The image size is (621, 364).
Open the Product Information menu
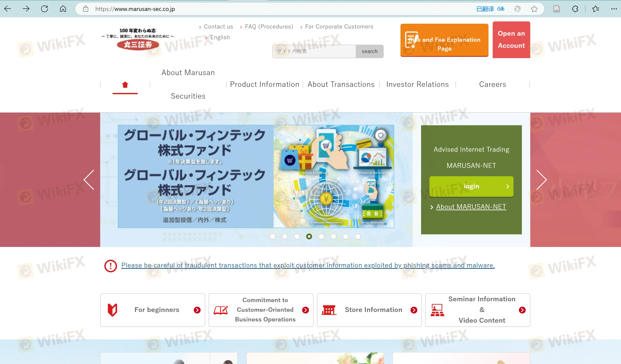(x=264, y=84)
